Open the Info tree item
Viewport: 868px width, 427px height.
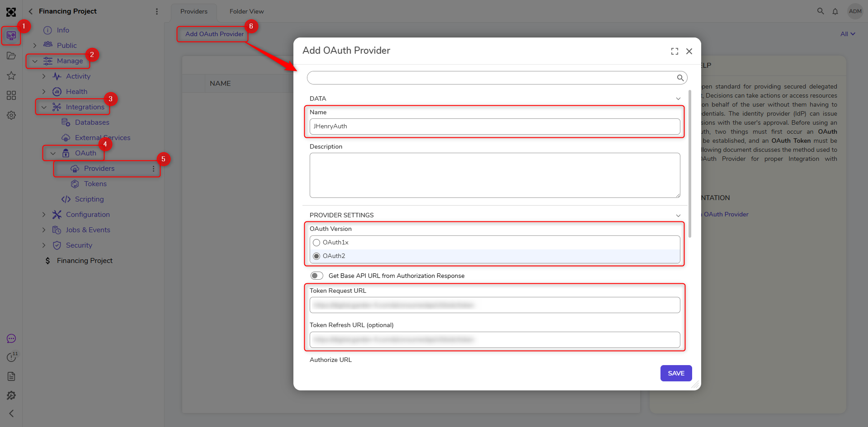pos(63,30)
